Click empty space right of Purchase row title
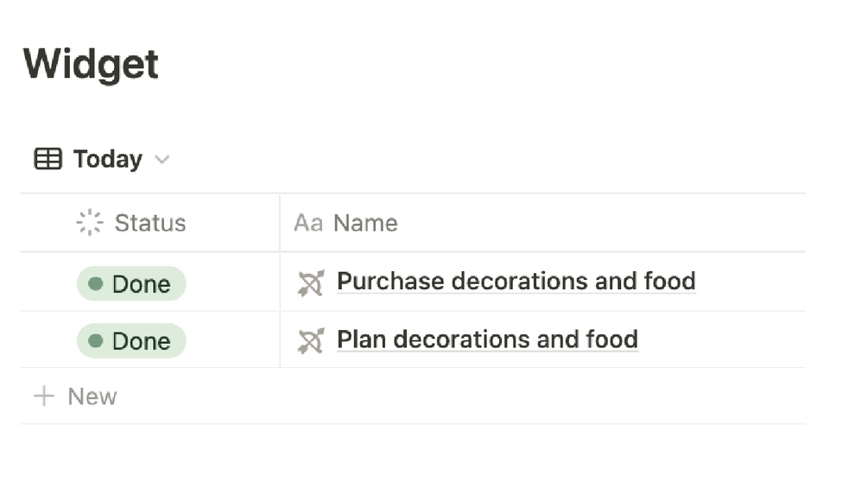The image size is (868, 488). [x=750, y=282]
